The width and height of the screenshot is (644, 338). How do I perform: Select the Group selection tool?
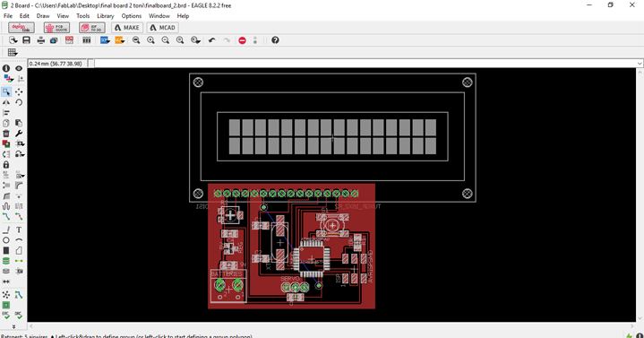pyautogui.click(x=6, y=91)
